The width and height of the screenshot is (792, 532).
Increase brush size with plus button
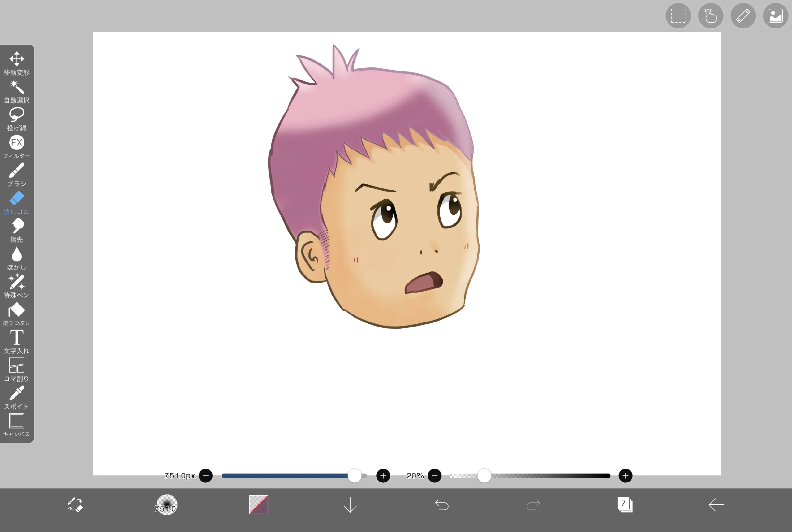(383, 476)
